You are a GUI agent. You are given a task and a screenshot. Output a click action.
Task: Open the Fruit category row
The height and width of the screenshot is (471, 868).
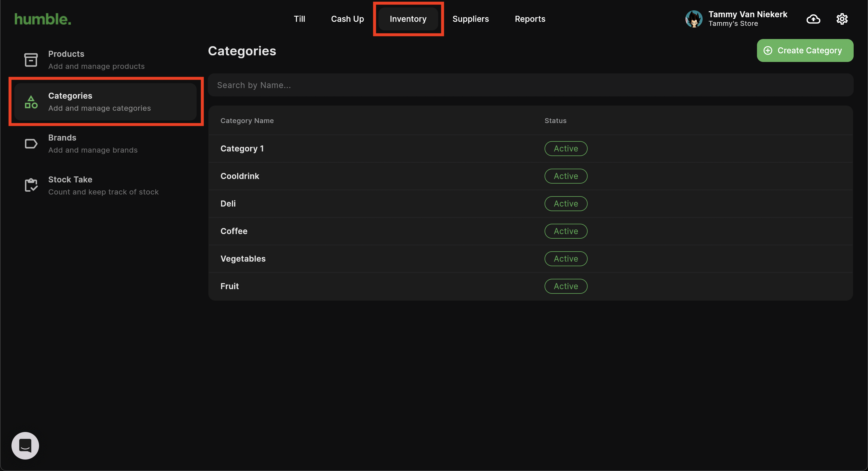tap(530, 286)
